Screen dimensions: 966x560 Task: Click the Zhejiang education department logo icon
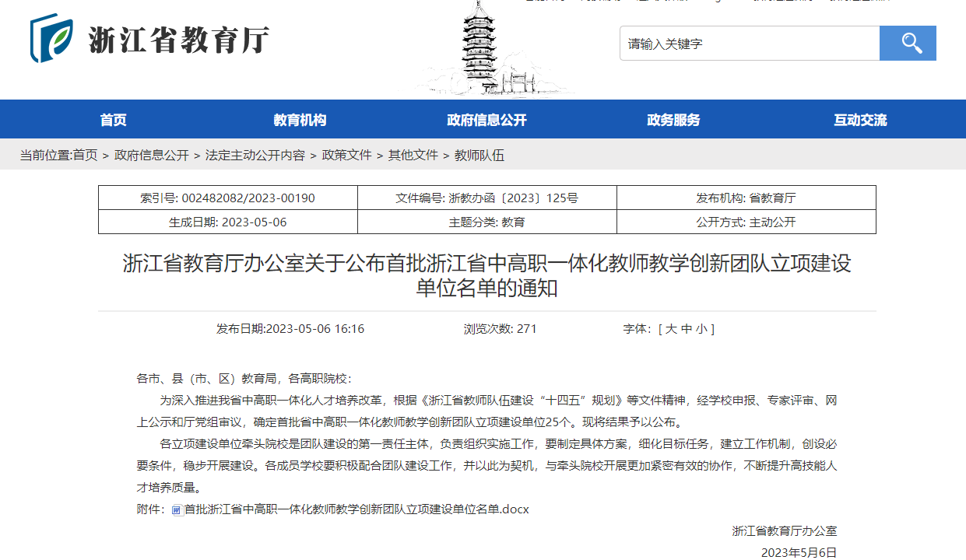(51, 39)
